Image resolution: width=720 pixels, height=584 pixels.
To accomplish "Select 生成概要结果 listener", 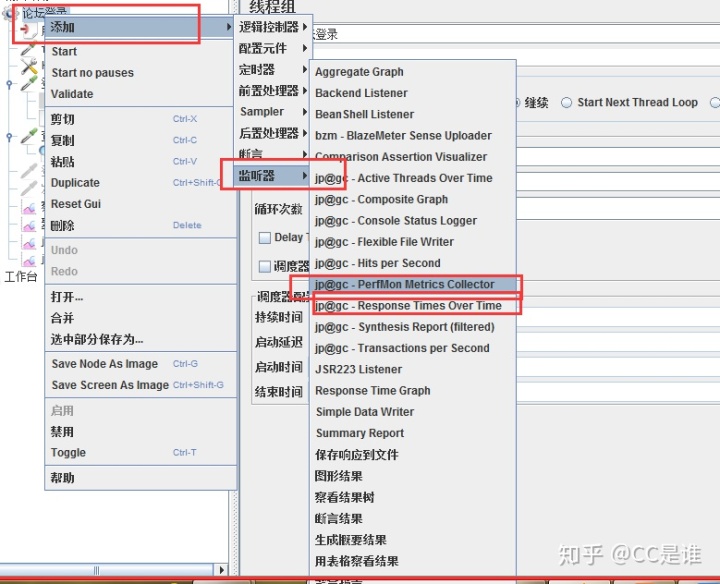I will coord(413,539).
